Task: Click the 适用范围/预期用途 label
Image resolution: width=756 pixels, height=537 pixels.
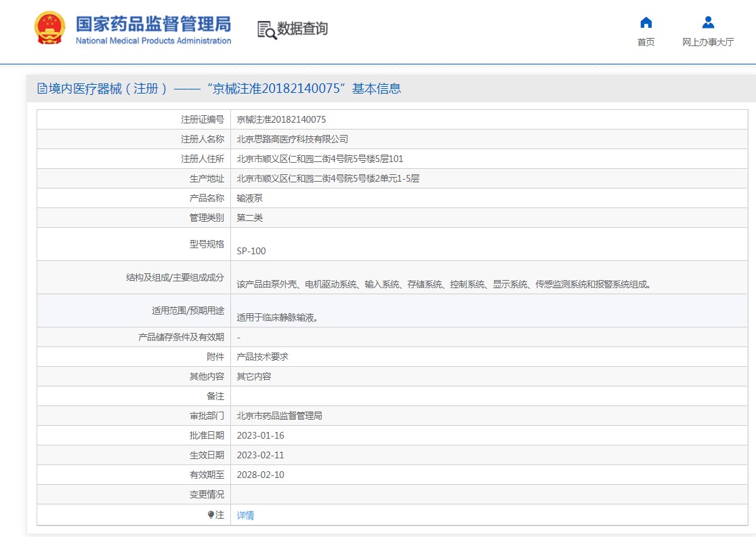Action: [x=188, y=311]
